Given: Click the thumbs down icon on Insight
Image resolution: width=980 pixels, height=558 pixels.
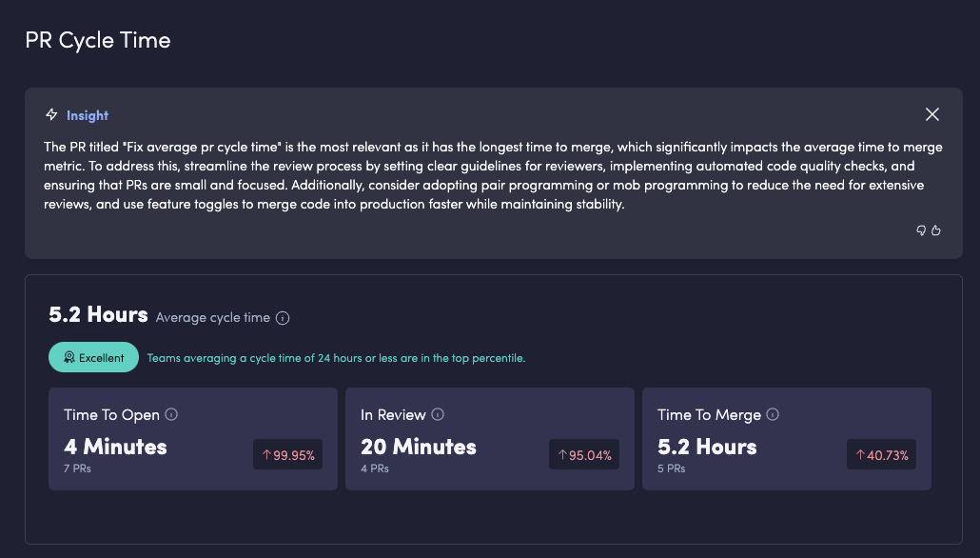Looking at the screenshot, I should pos(921,230).
